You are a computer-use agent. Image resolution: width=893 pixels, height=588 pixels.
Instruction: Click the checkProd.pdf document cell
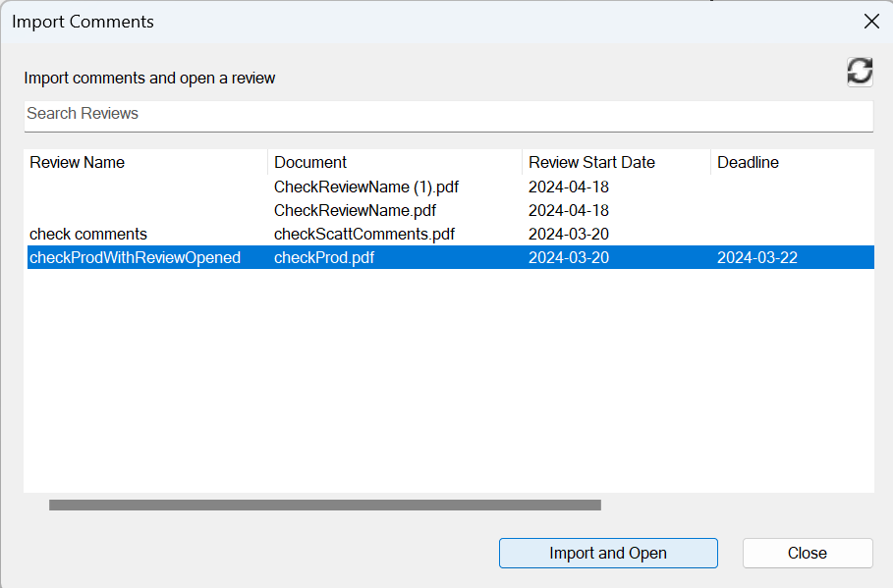pyautogui.click(x=324, y=257)
